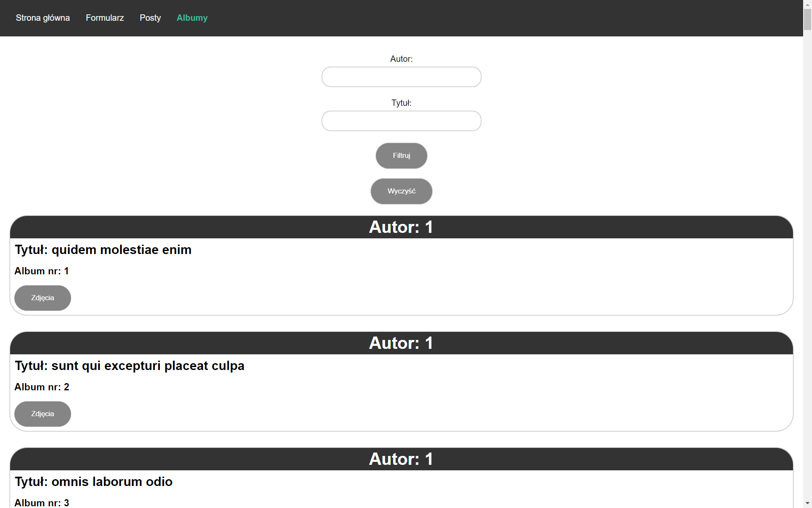Focus the Autor filter input field

tap(401, 77)
